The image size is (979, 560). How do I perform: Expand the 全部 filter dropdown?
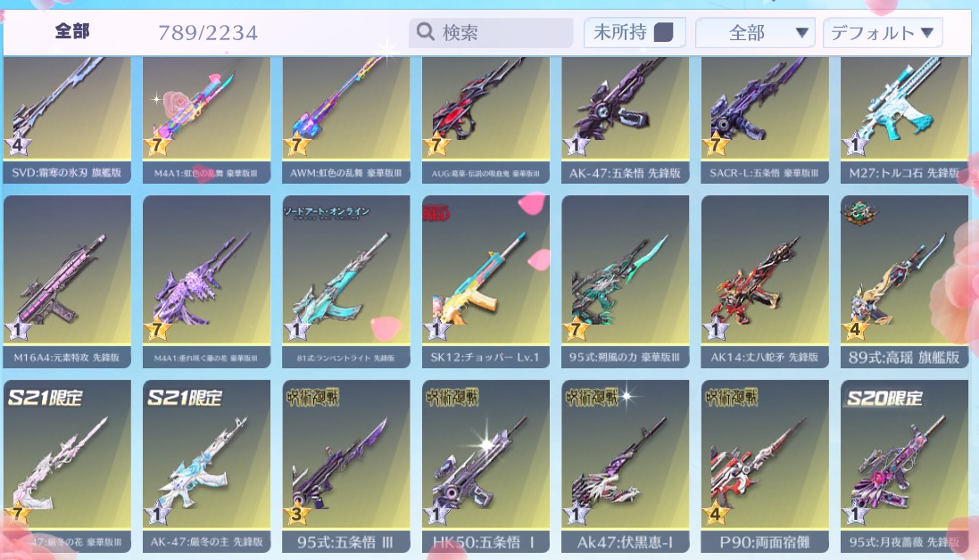755,32
